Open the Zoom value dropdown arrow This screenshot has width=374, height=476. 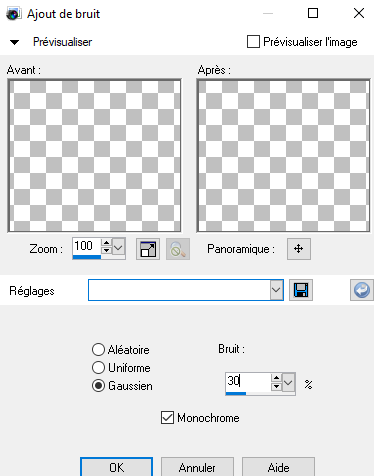pos(118,247)
